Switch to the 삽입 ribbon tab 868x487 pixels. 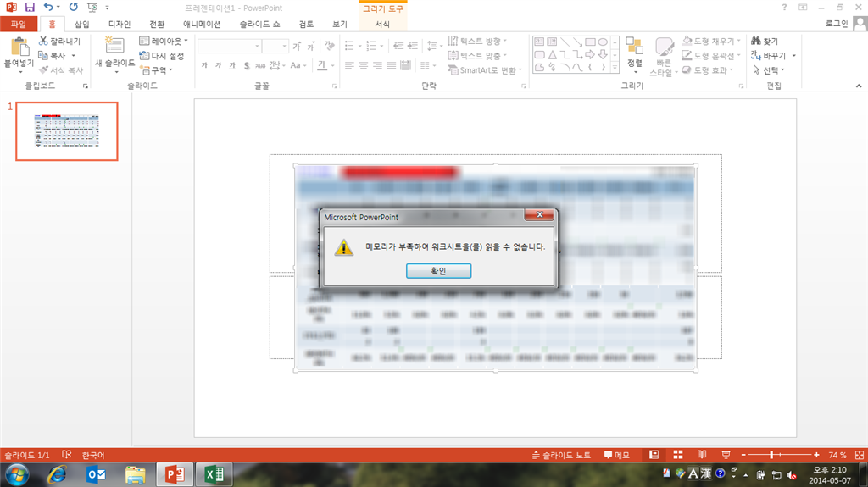(82, 25)
